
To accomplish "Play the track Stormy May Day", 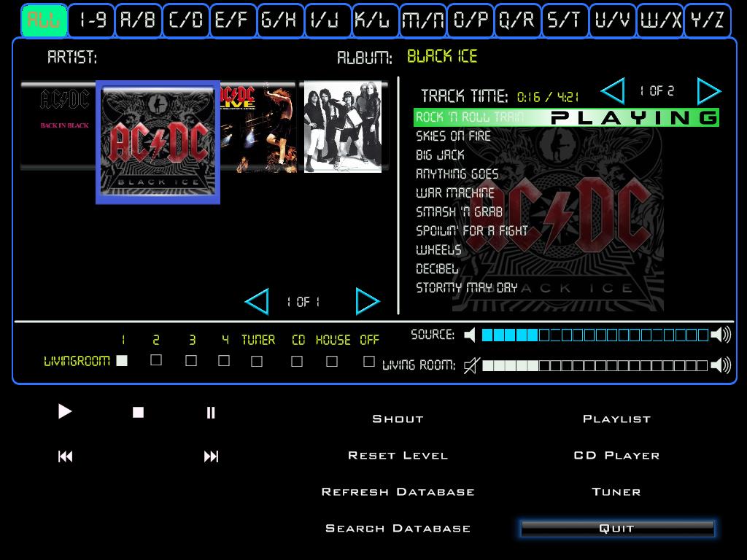I will [x=466, y=287].
